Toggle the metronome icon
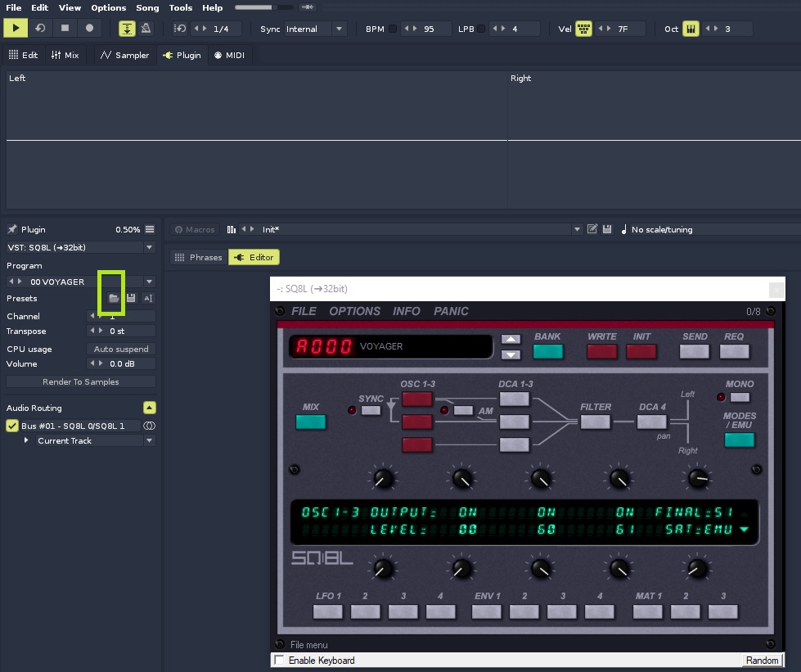 pos(146,29)
